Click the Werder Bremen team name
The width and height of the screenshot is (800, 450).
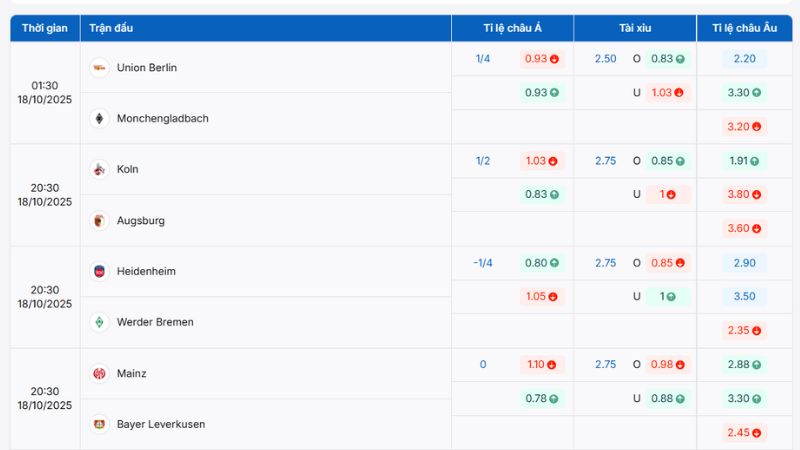(x=155, y=323)
